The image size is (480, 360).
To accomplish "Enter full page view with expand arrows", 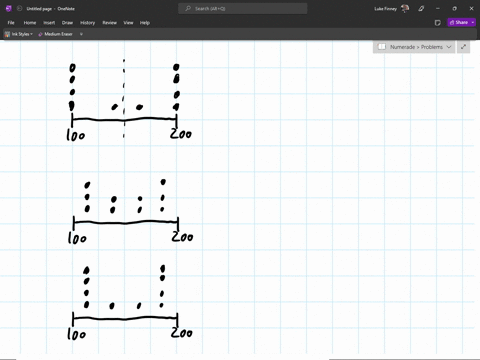I will pyautogui.click(x=463, y=47).
